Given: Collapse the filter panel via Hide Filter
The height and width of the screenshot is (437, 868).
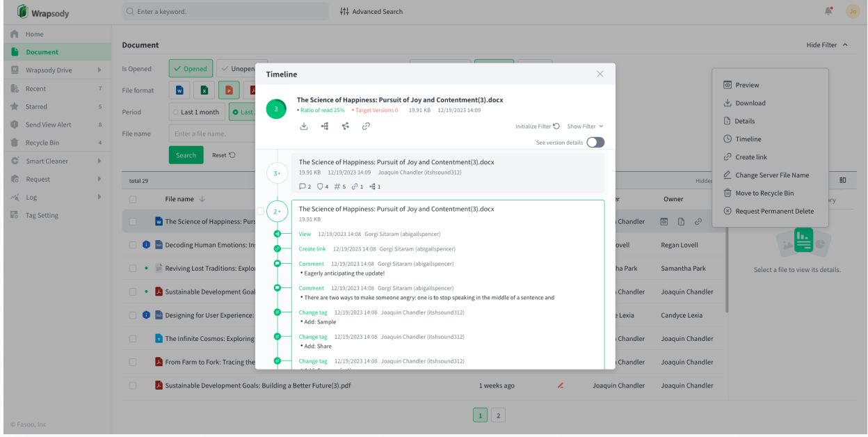Looking at the screenshot, I should coord(826,45).
